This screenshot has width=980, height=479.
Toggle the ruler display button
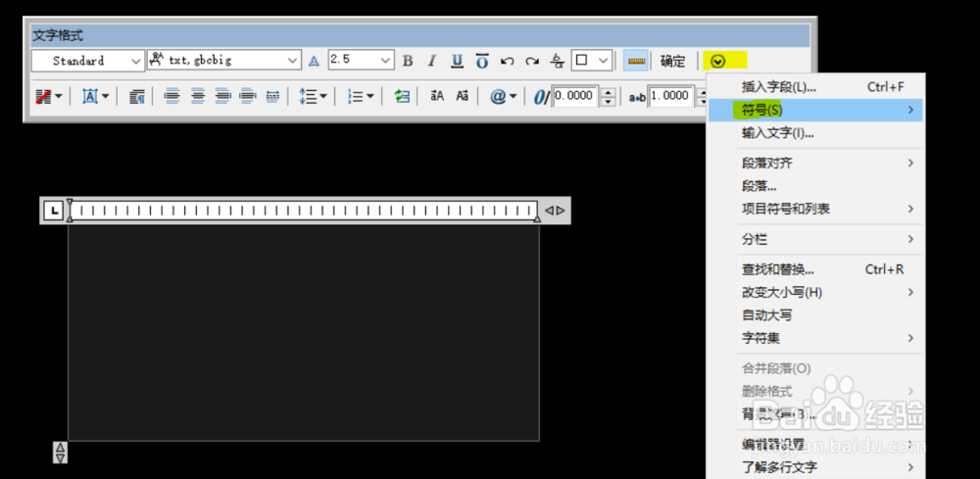point(636,61)
